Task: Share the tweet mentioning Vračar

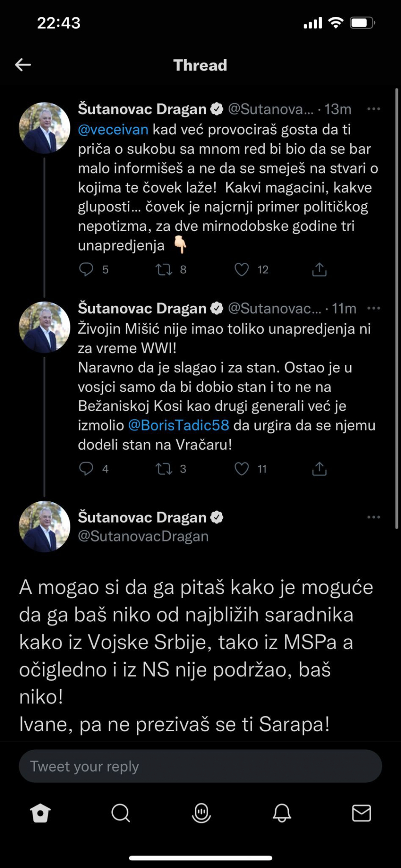Action: pos(319,469)
